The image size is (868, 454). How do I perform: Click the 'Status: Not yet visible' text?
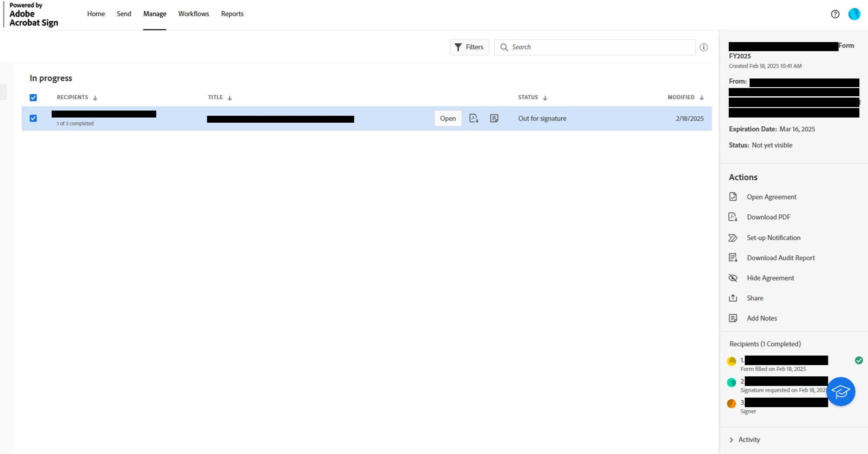(760, 145)
